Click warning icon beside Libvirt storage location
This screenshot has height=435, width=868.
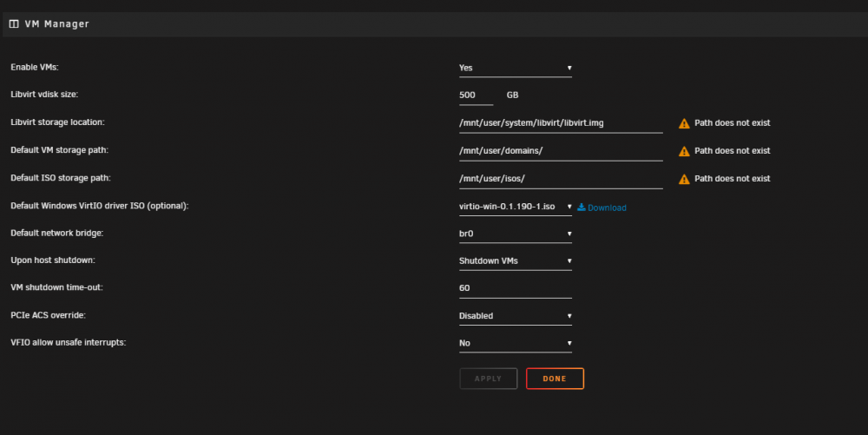[x=684, y=123]
